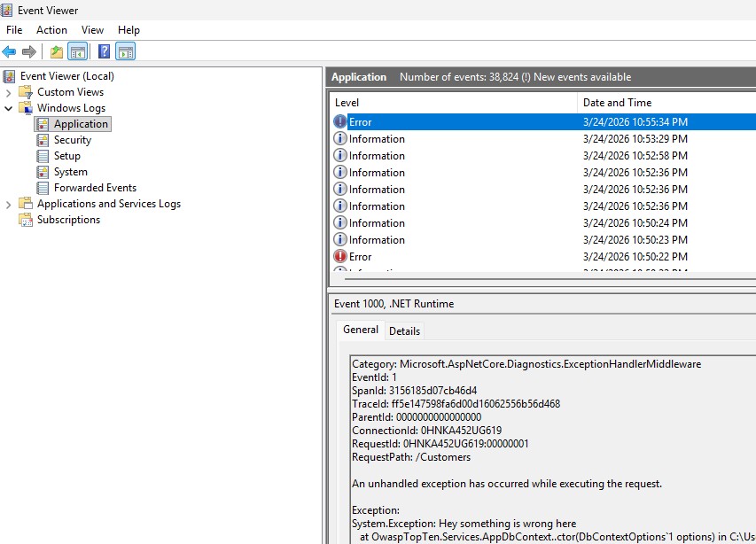Click the New events available notice
756x544 pixels.
(x=582, y=77)
